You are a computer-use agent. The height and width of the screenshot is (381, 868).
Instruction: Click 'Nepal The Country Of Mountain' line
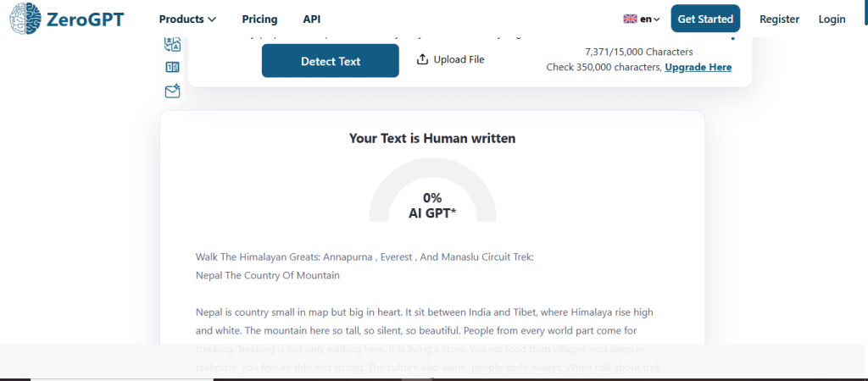click(268, 275)
